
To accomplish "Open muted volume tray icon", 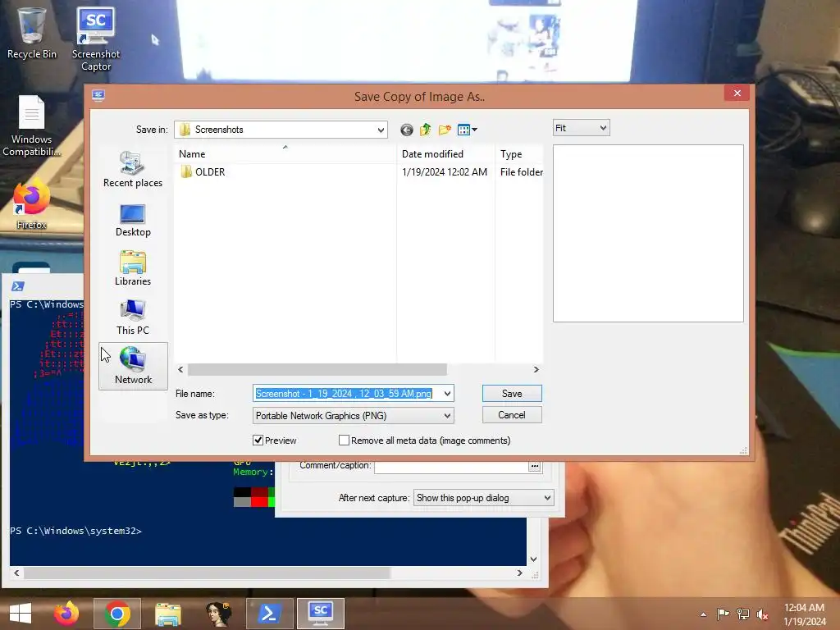I will pyautogui.click(x=762, y=614).
